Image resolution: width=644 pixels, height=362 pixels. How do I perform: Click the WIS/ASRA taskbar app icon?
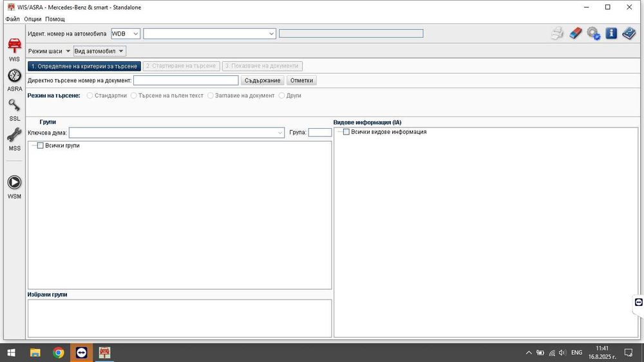tap(104, 352)
